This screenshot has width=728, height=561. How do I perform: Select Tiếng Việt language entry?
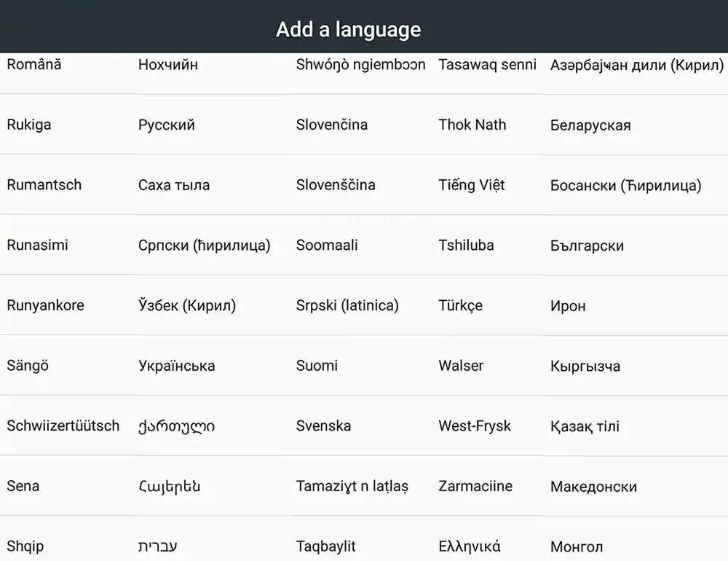[x=471, y=185]
